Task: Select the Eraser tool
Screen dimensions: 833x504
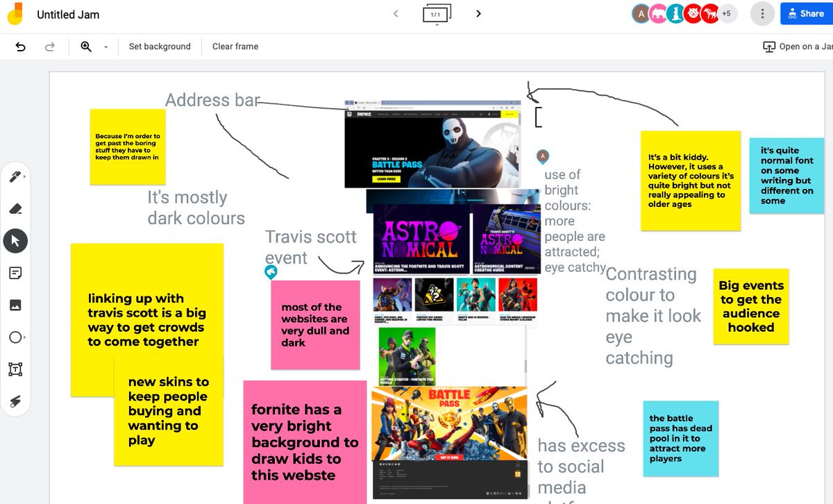Action: pyautogui.click(x=16, y=209)
